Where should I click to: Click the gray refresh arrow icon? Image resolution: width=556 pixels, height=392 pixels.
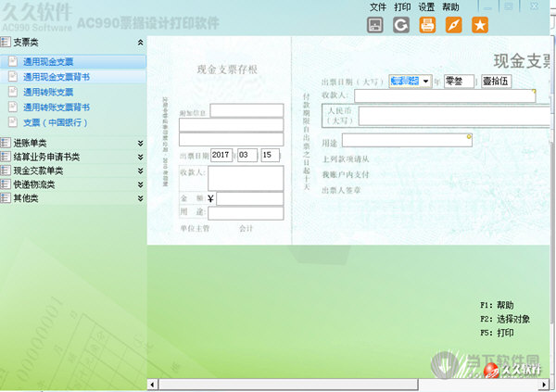pos(401,25)
